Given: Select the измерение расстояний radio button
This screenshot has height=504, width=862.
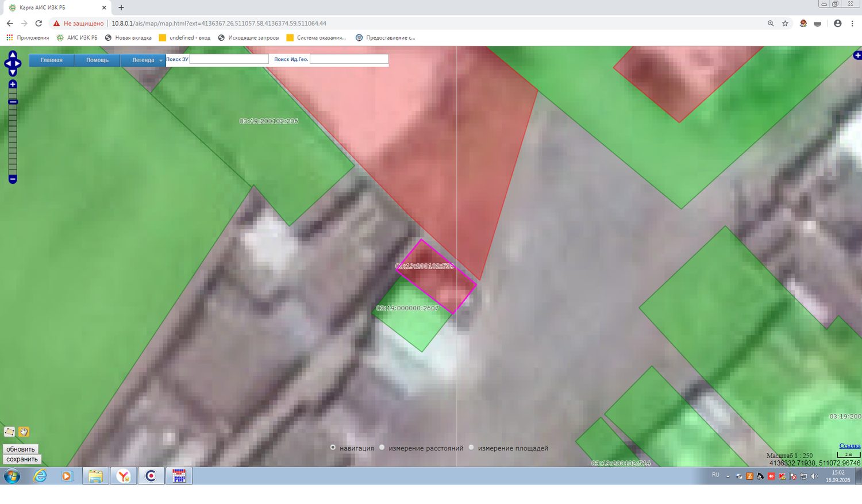Looking at the screenshot, I should (x=382, y=447).
